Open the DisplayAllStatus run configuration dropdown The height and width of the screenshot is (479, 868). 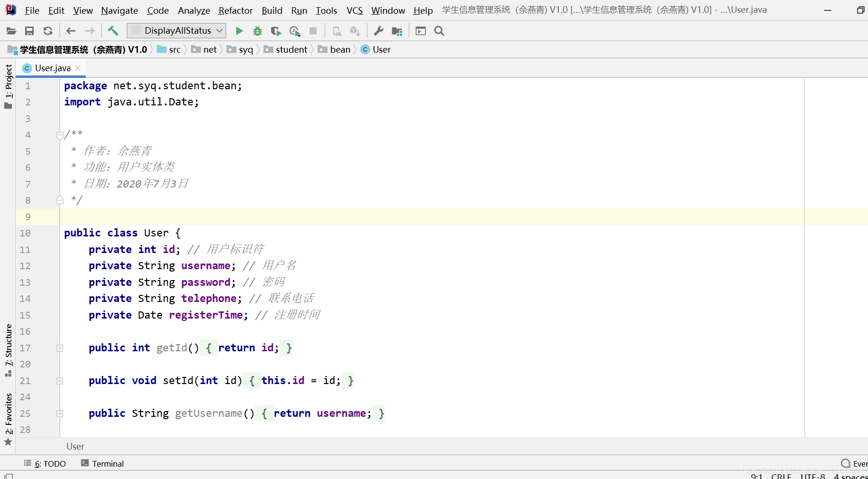point(176,30)
